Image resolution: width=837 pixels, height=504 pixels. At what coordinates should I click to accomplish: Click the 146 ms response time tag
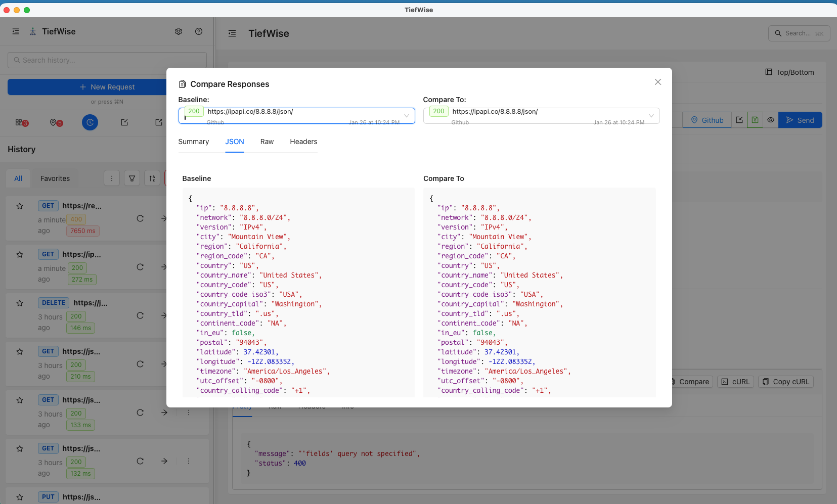coord(81,328)
